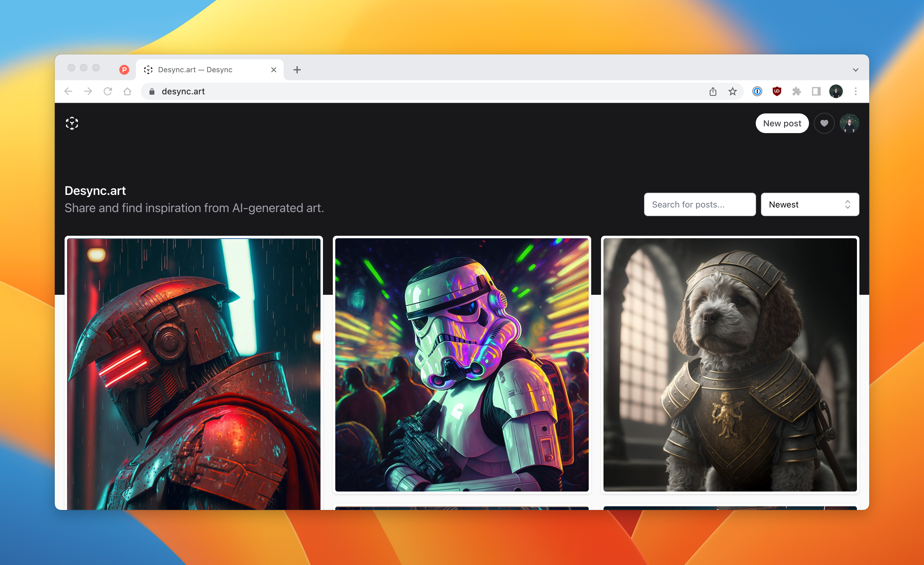Bookmark the page with the star icon
This screenshot has height=565, width=924.
click(x=732, y=91)
